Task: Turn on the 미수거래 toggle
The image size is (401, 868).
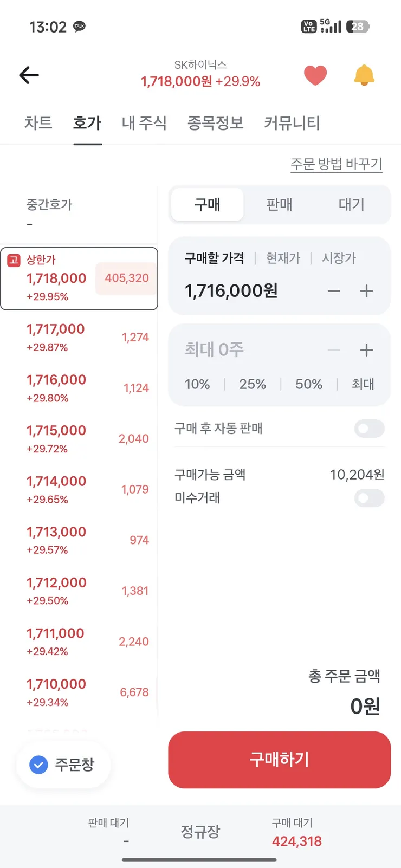Action: pos(370,498)
